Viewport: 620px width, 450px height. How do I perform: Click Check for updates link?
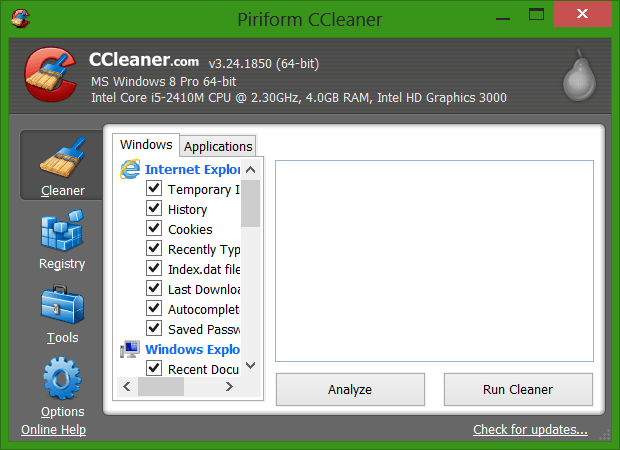(530, 430)
